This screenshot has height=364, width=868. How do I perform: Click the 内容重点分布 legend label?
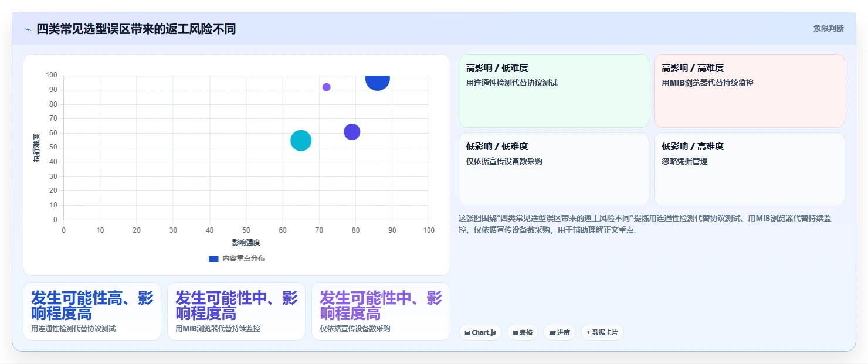point(243,258)
